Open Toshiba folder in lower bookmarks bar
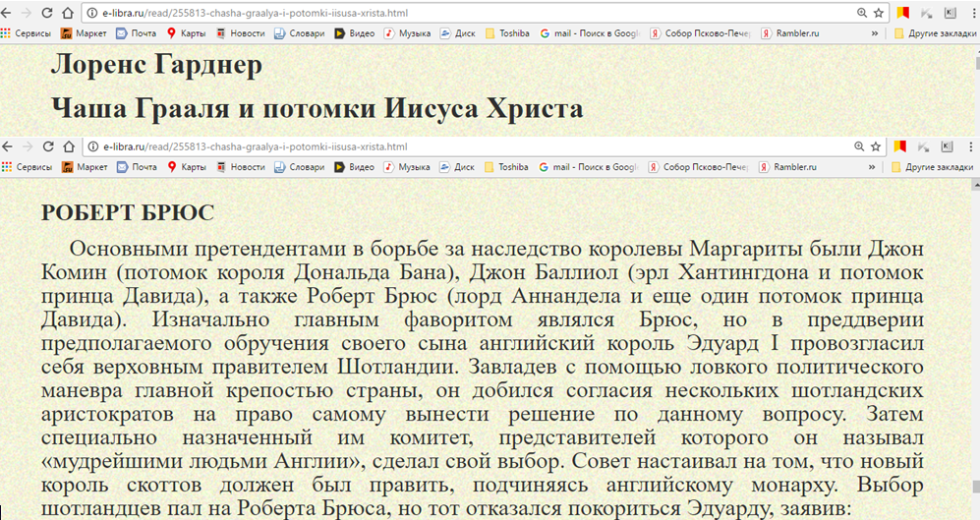 tap(506, 167)
